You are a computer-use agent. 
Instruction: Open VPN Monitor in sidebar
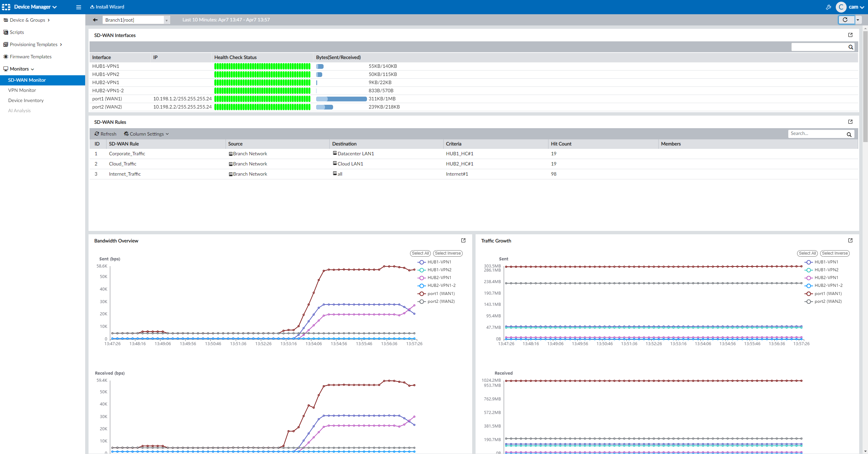pyautogui.click(x=22, y=90)
